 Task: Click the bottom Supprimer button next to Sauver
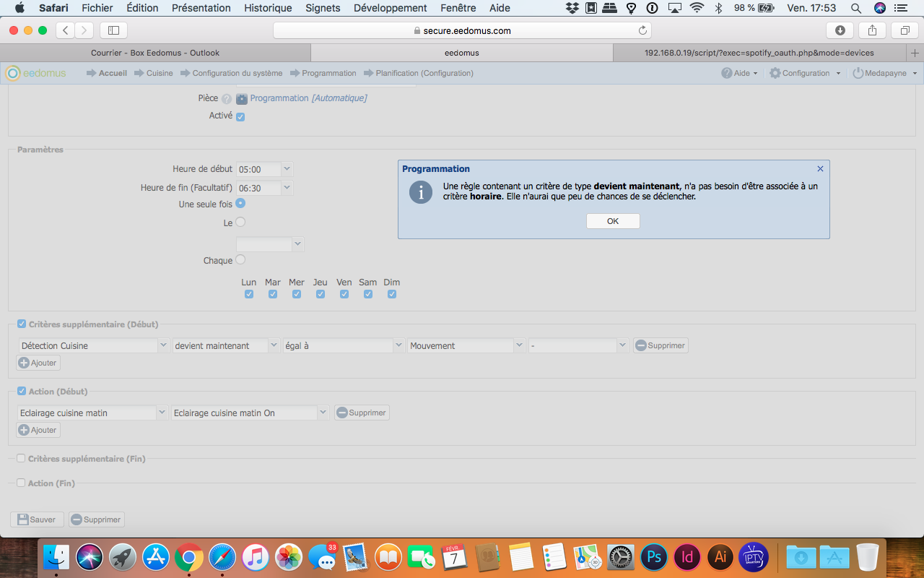click(x=97, y=519)
